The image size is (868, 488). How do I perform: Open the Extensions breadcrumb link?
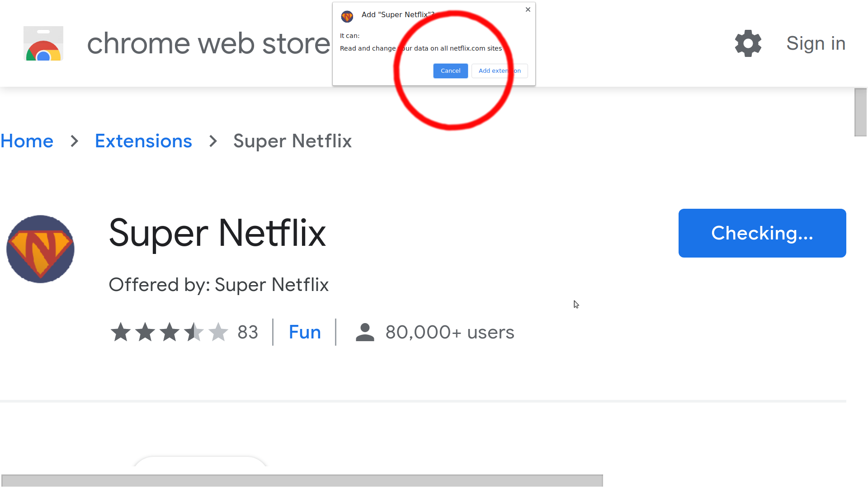coord(143,141)
